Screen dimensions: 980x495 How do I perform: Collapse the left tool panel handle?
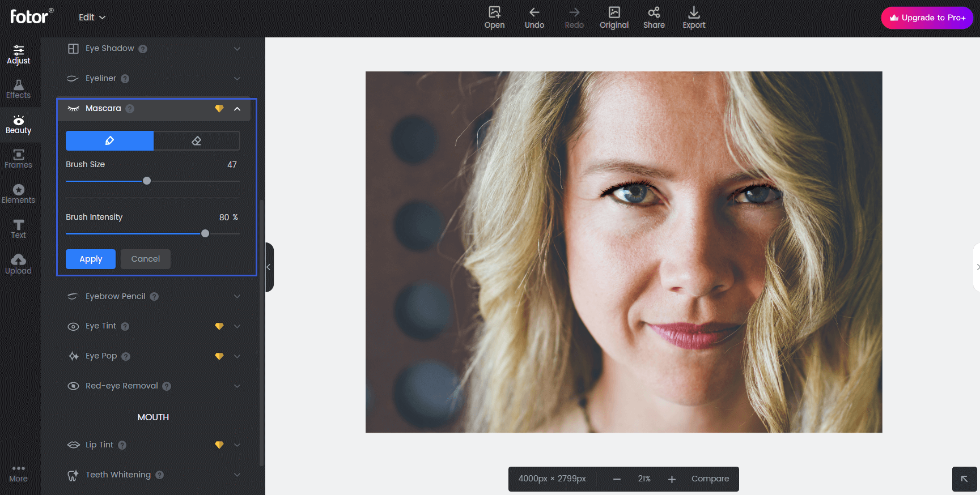click(269, 267)
